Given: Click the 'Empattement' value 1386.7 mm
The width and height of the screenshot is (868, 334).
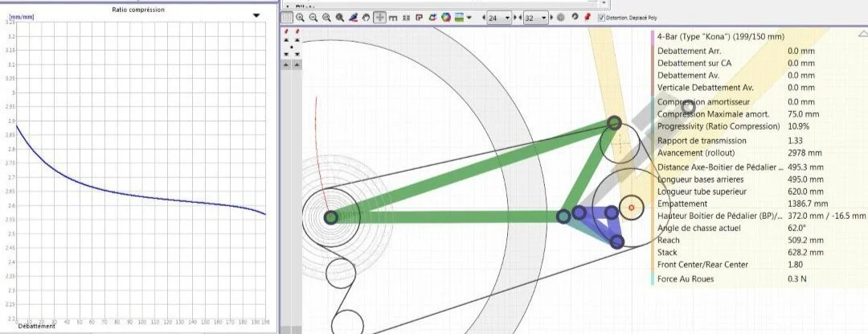Looking at the screenshot, I should (x=808, y=204).
